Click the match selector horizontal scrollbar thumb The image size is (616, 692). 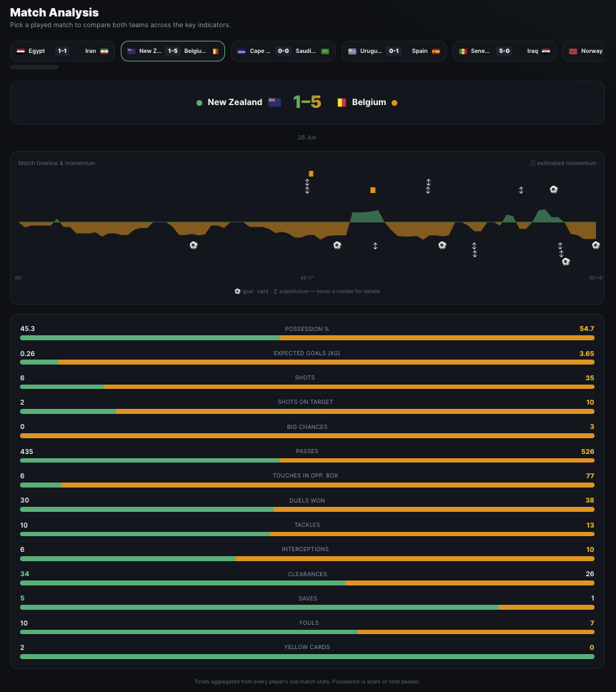(x=34, y=67)
